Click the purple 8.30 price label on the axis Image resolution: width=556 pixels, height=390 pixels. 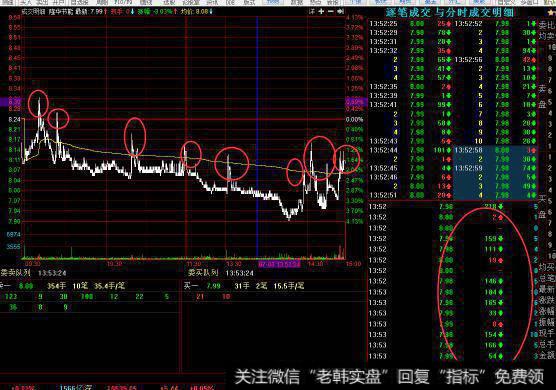click(11, 102)
